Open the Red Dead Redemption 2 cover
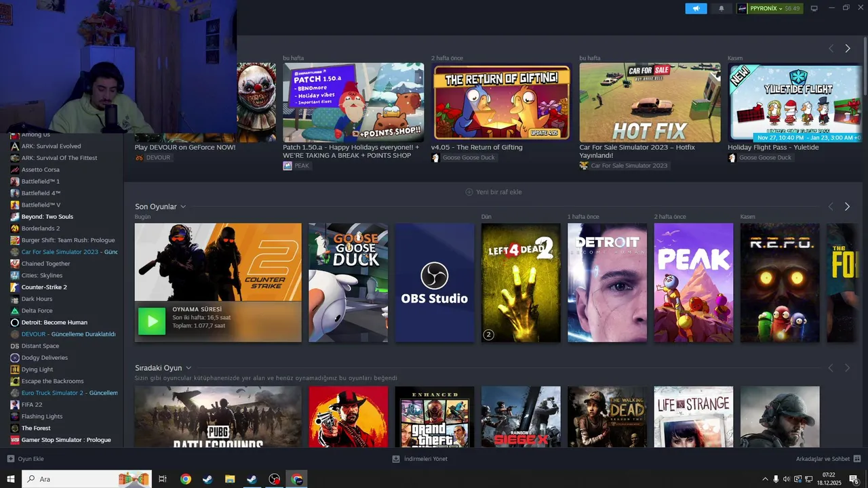This screenshot has width=868, height=488. [349, 417]
